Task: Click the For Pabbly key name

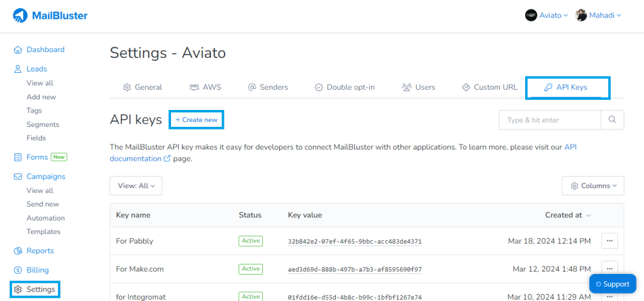Action: click(135, 241)
